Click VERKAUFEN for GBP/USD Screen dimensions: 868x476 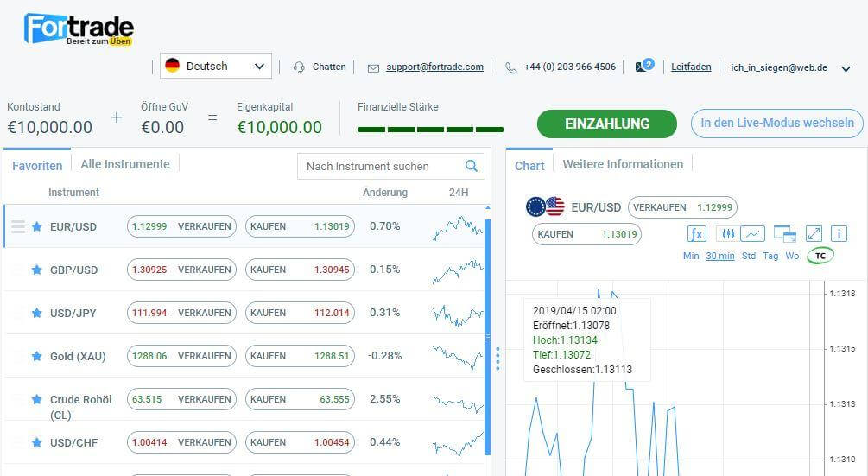click(181, 270)
